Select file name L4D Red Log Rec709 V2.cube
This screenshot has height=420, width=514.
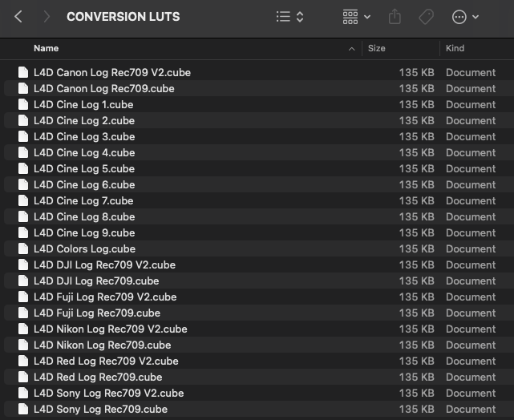pyautogui.click(x=106, y=361)
